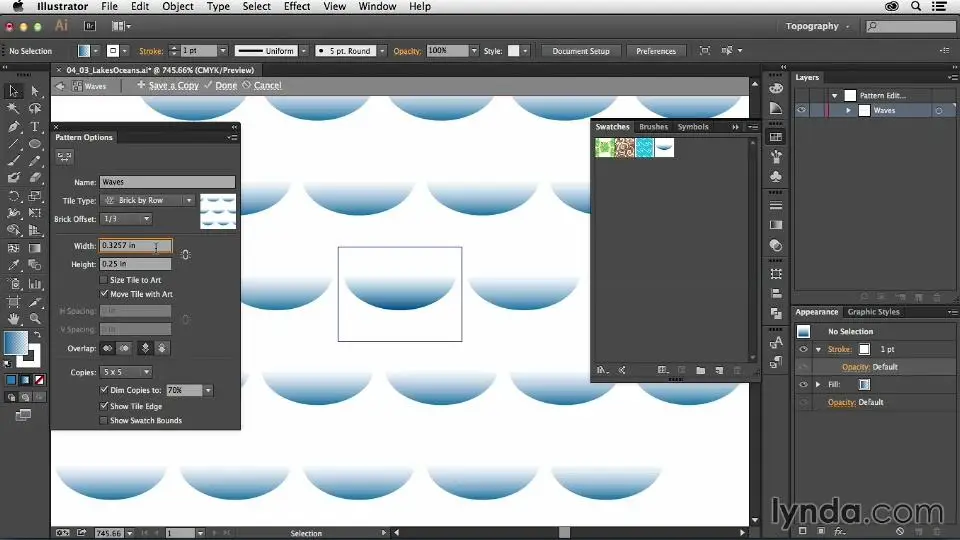Click Done to finish pattern editing
Screen dimensions: 960x540
click(226, 86)
